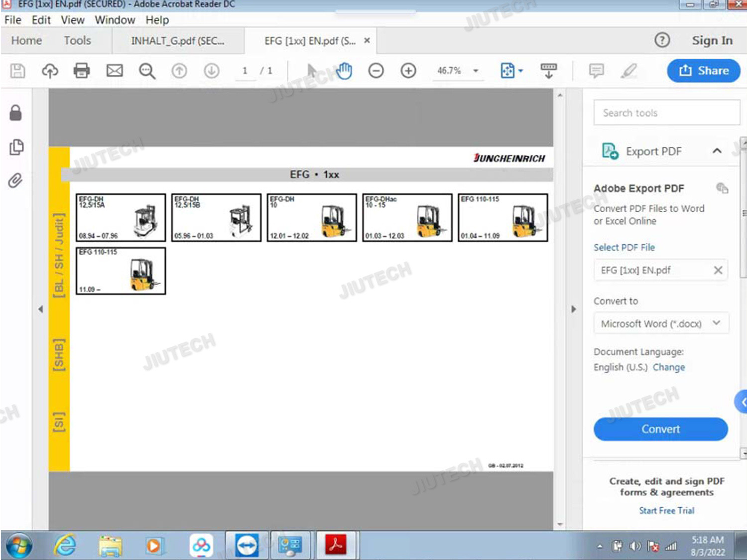Click the copy icon beside Adobe Export PDF
747x560 pixels.
click(722, 188)
